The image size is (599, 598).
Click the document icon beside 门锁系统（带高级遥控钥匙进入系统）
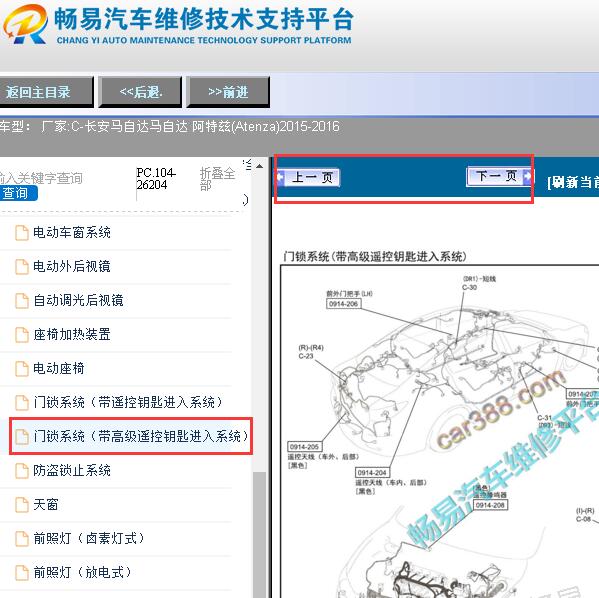pos(22,437)
